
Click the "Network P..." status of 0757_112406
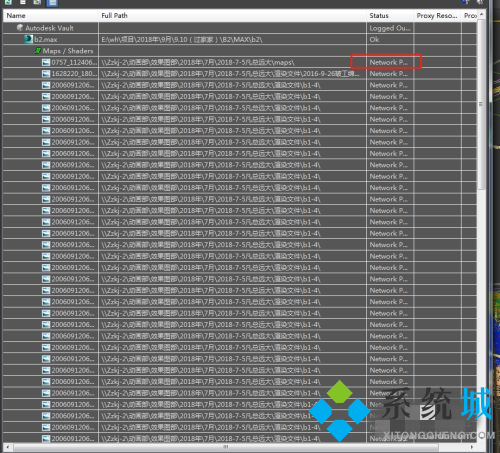[x=388, y=62]
